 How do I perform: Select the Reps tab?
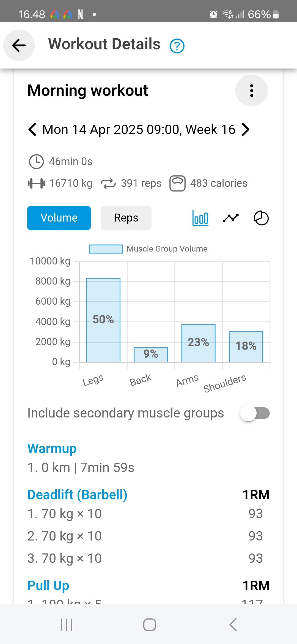tap(126, 218)
